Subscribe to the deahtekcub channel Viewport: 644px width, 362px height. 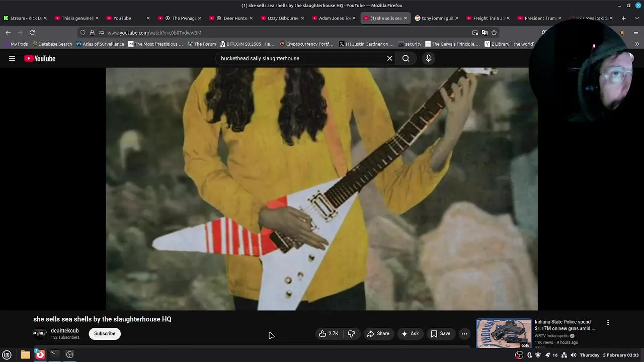[x=105, y=333]
